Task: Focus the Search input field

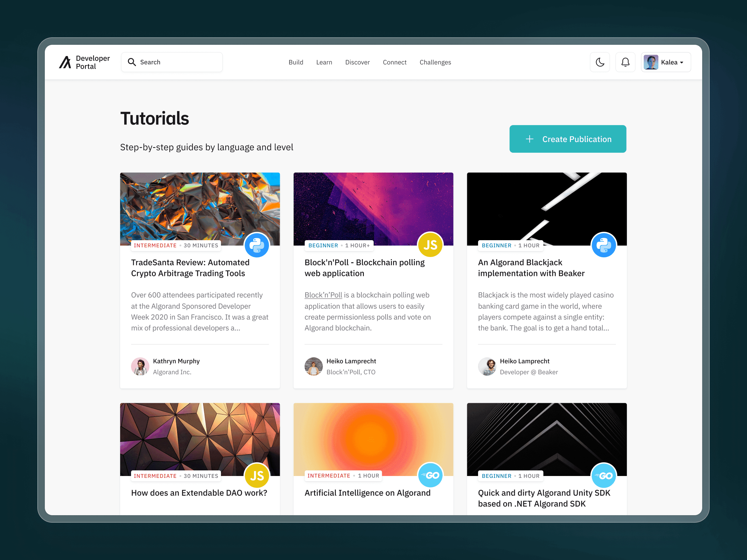Action: pos(179,62)
